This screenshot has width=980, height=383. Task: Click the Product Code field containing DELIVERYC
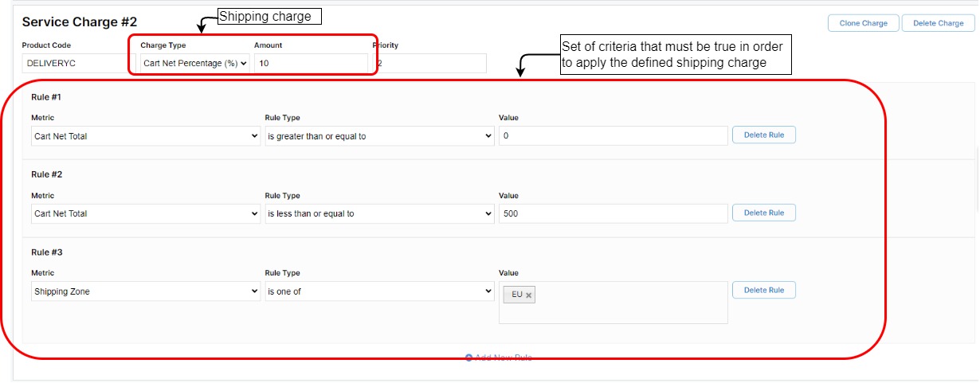(x=78, y=63)
